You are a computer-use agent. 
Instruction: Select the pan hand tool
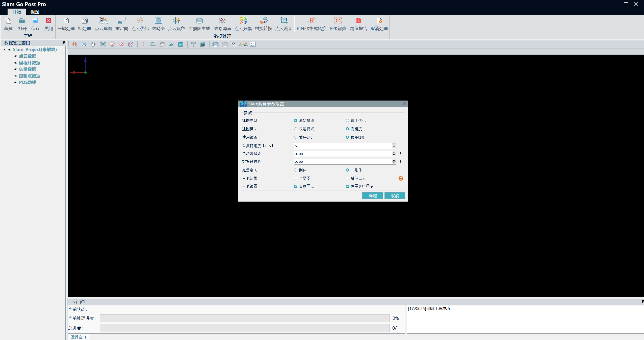click(x=93, y=44)
